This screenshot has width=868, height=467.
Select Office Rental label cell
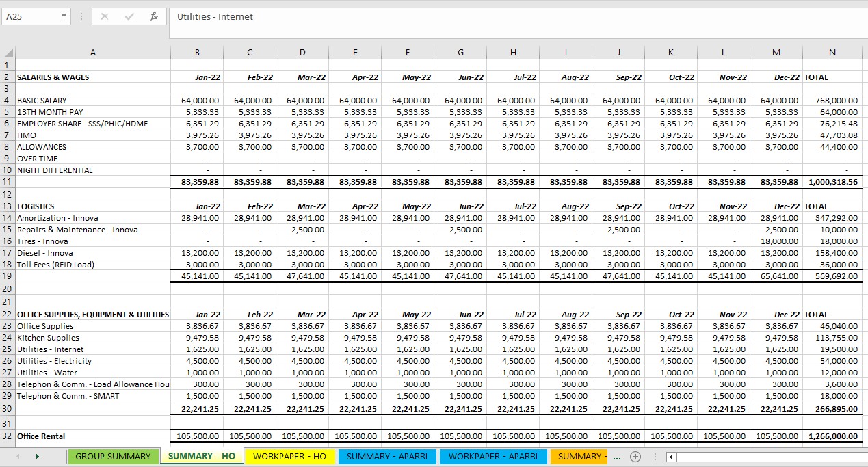(93, 436)
